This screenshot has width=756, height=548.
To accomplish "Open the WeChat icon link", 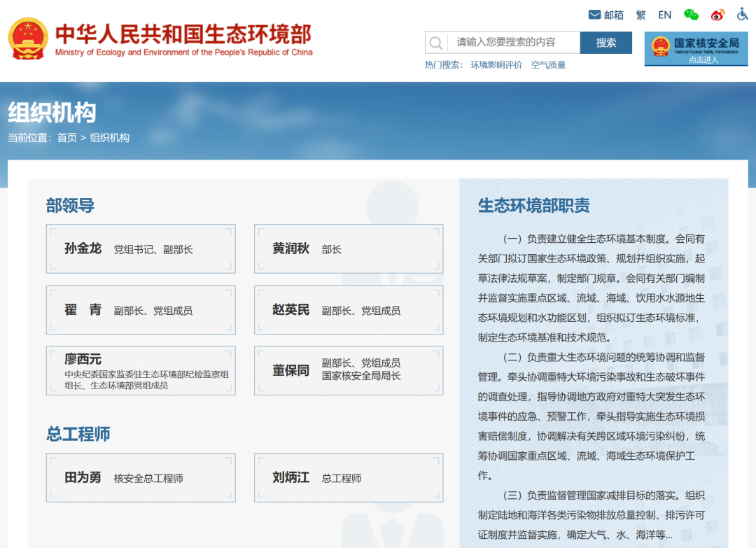I will click(x=691, y=15).
